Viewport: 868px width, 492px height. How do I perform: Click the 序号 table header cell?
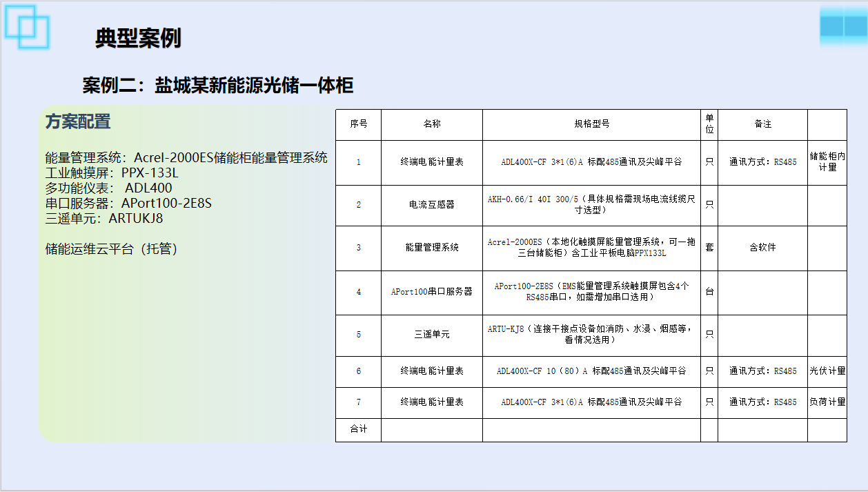(x=358, y=124)
